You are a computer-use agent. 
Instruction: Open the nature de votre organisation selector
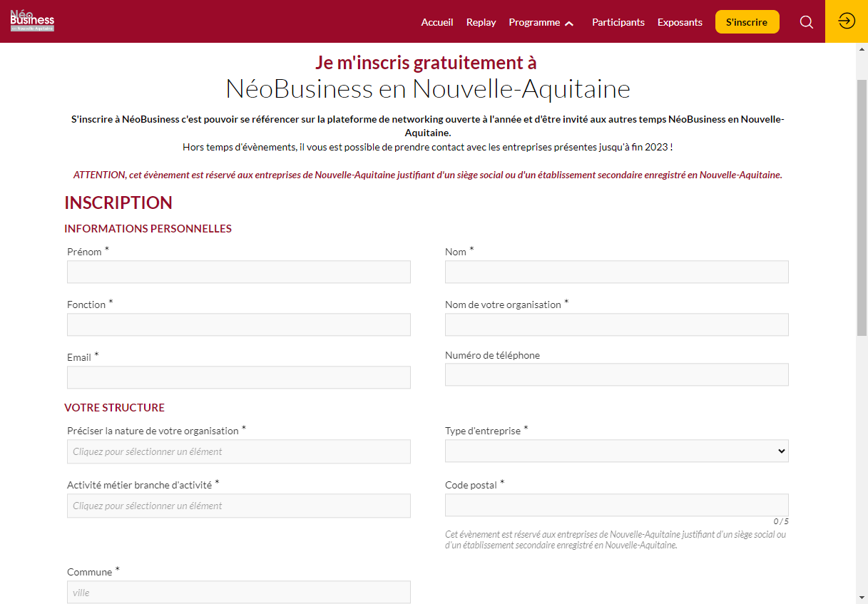click(x=239, y=451)
